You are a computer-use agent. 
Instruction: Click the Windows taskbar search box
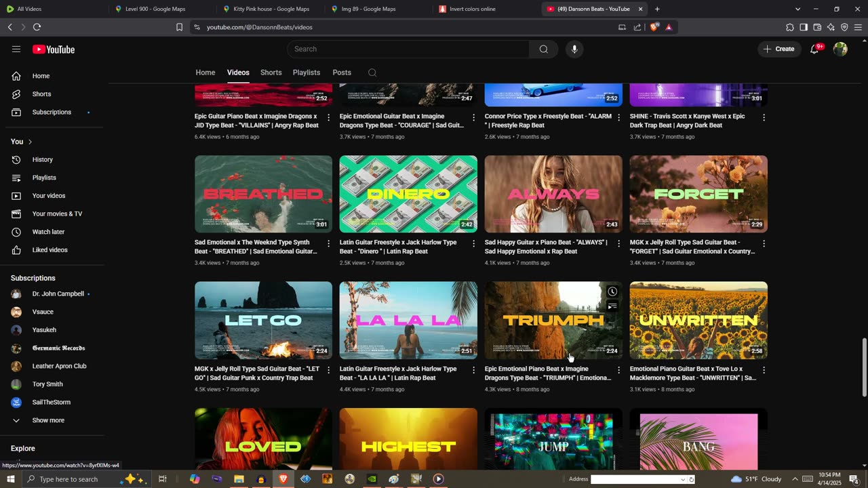87,479
